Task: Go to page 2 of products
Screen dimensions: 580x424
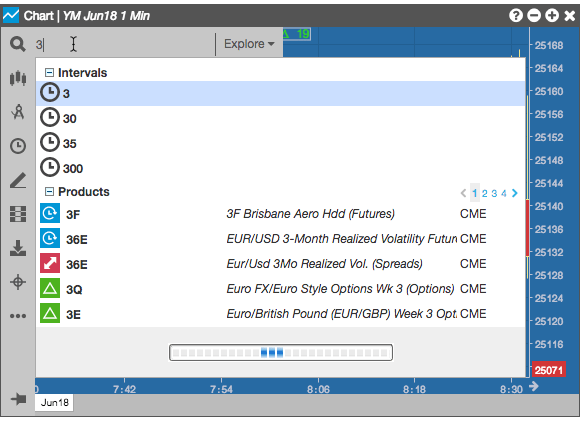Action: tap(485, 193)
